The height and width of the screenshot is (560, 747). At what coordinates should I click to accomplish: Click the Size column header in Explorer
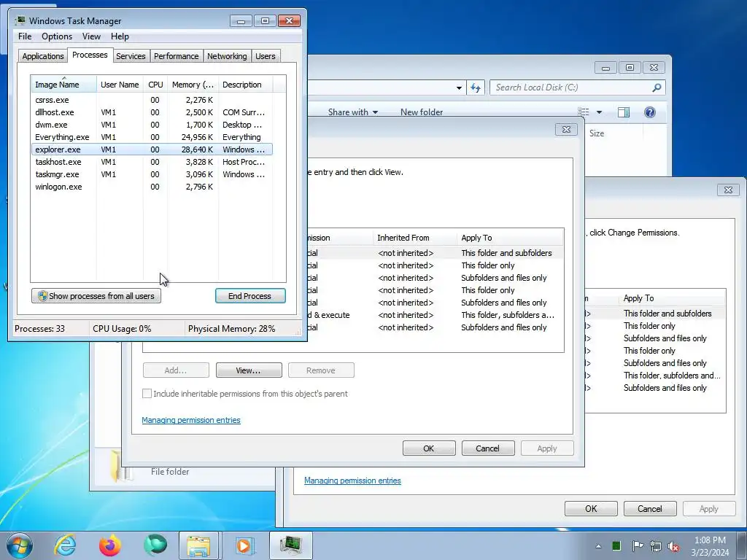(597, 133)
